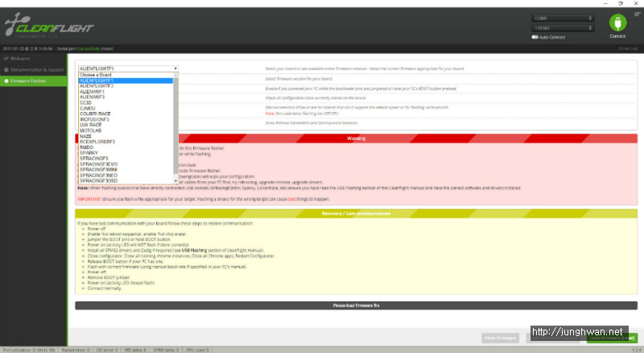Open the settings gear in header
Image resolution: width=644 pixels, height=353 pixels.
point(637,14)
